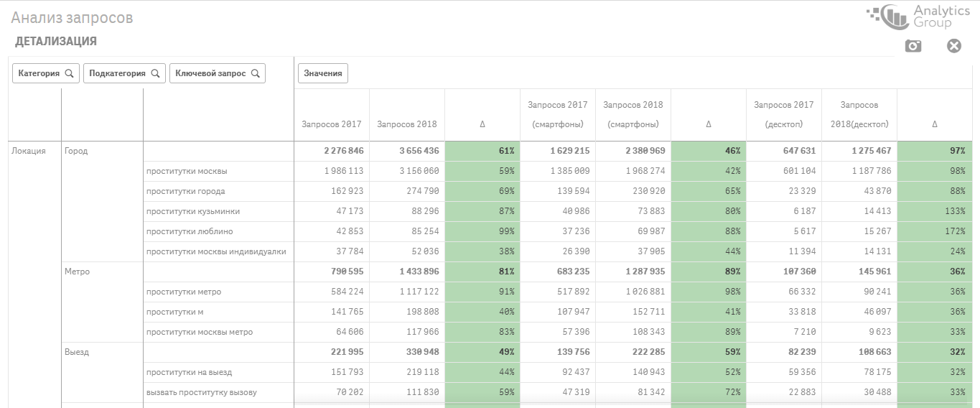Select the Город subcategory row

pos(76,152)
